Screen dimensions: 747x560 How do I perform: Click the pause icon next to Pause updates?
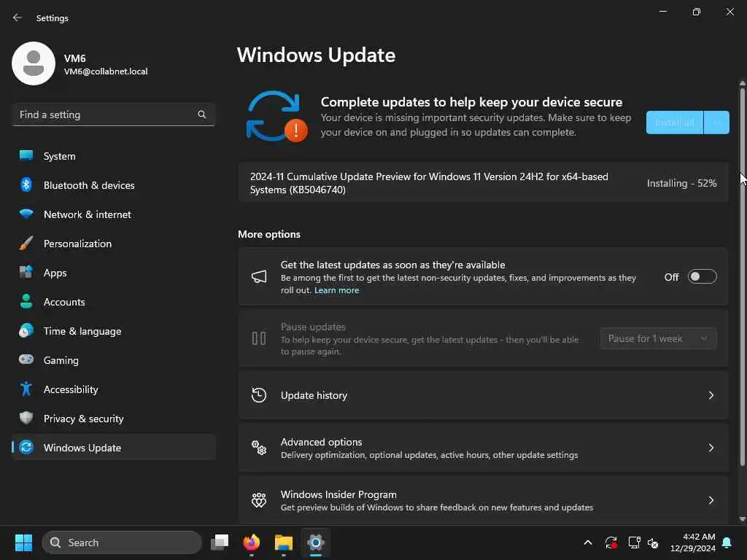[259, 338]
